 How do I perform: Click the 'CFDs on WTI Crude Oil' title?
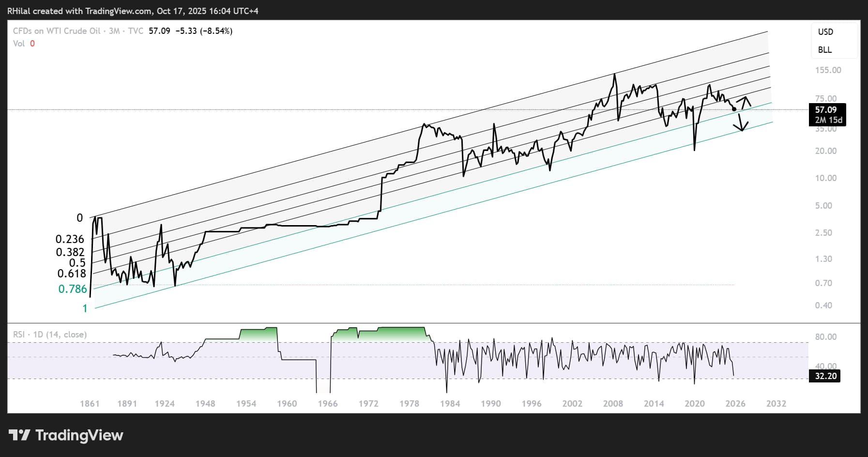57,31
